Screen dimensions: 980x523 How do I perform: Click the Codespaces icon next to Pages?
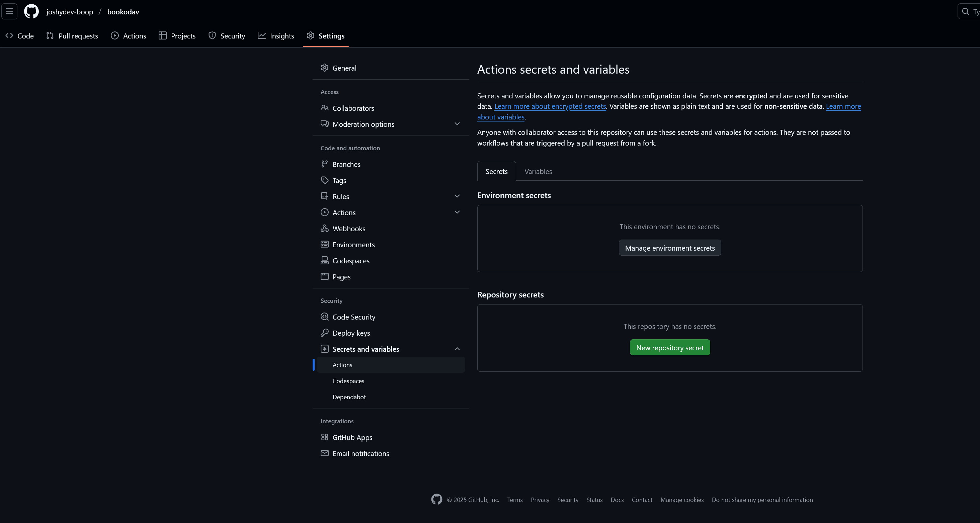(324, 260)
